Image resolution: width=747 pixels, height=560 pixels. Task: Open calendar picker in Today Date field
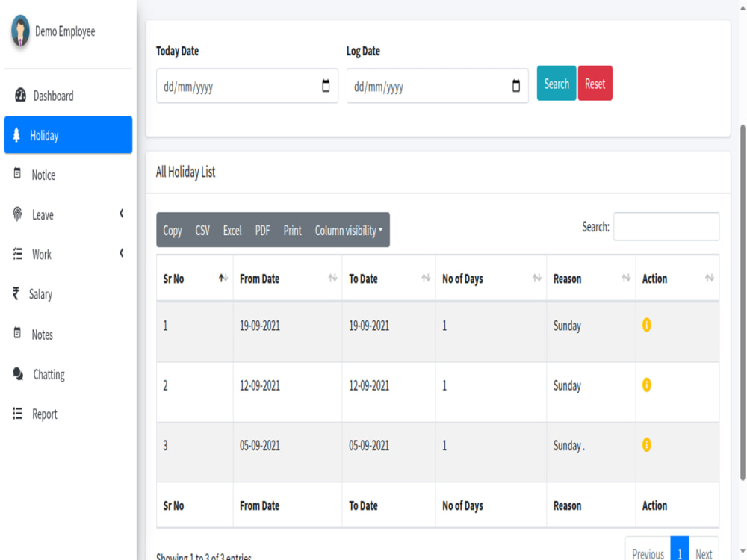point(326,86)
